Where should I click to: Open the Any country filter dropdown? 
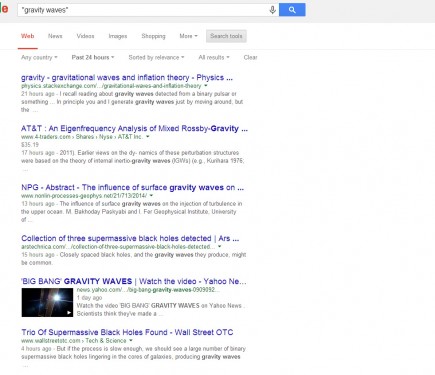pos(39,57)
